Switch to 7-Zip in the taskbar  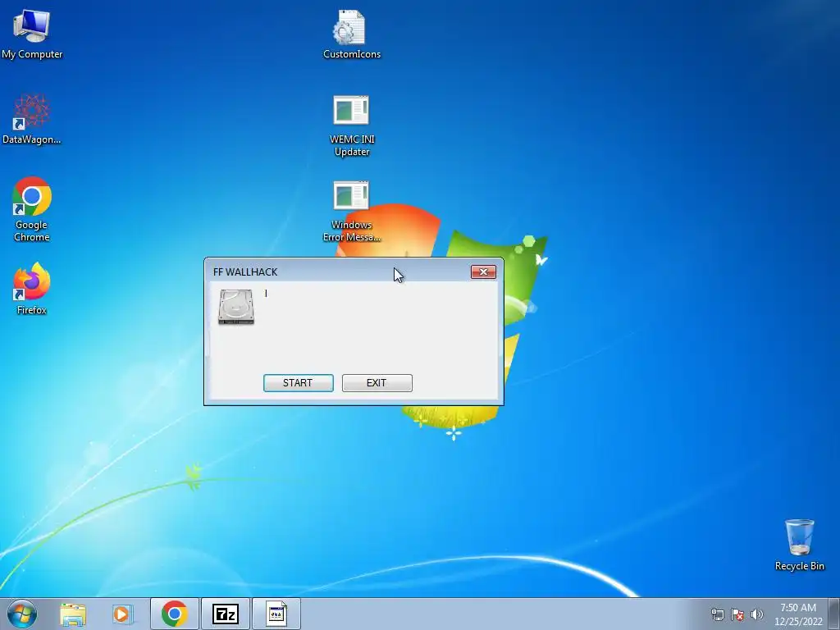click(x=225, y=614)
